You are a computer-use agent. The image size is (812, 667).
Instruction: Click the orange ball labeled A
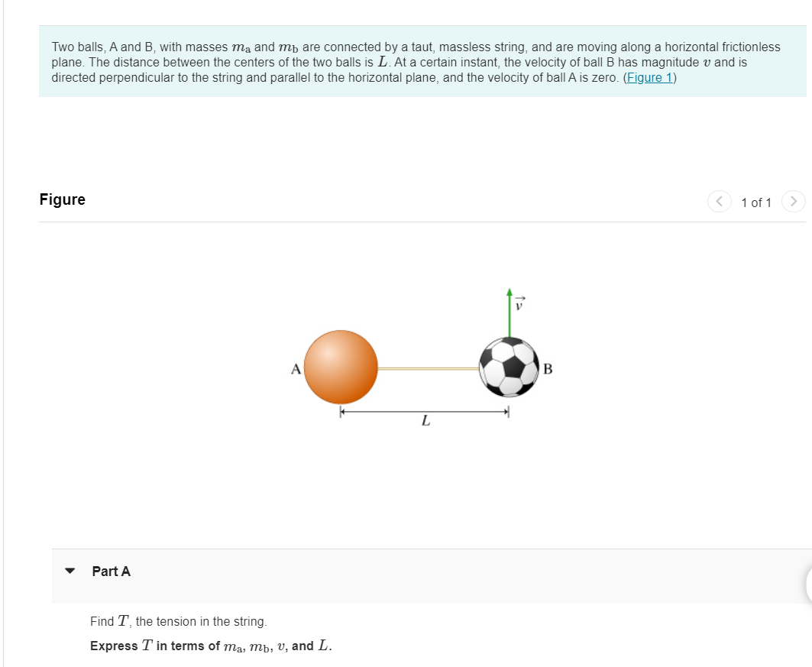coord(341,367)
